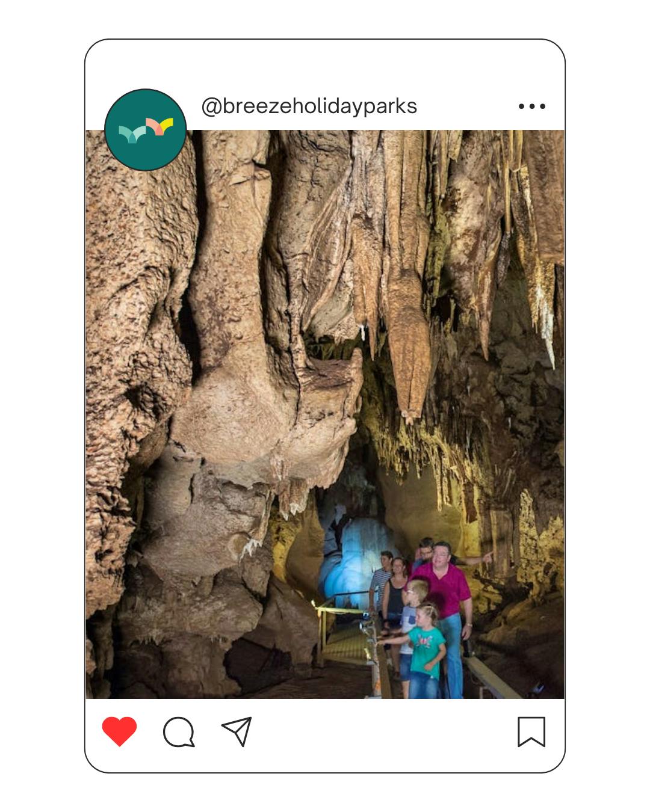650x812 pixels.
Task: Open the three-dot more options menu
Action: point(532,106)
